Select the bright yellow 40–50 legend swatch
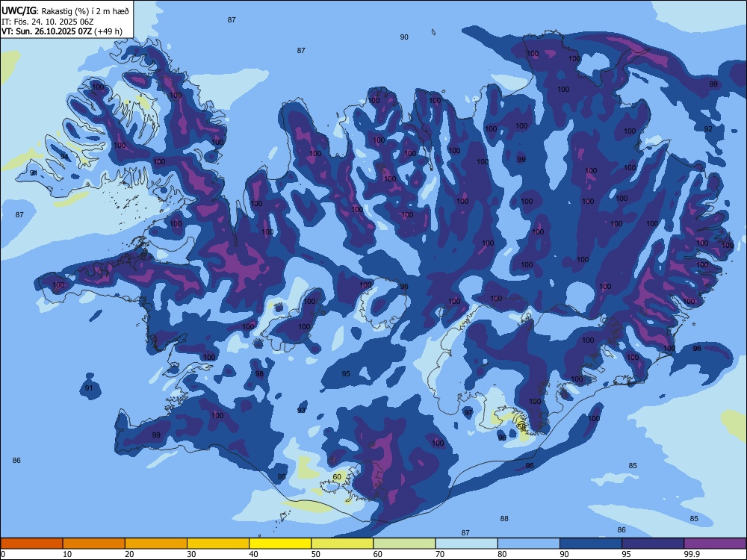The image size is (747, 560). pos(280,544)
